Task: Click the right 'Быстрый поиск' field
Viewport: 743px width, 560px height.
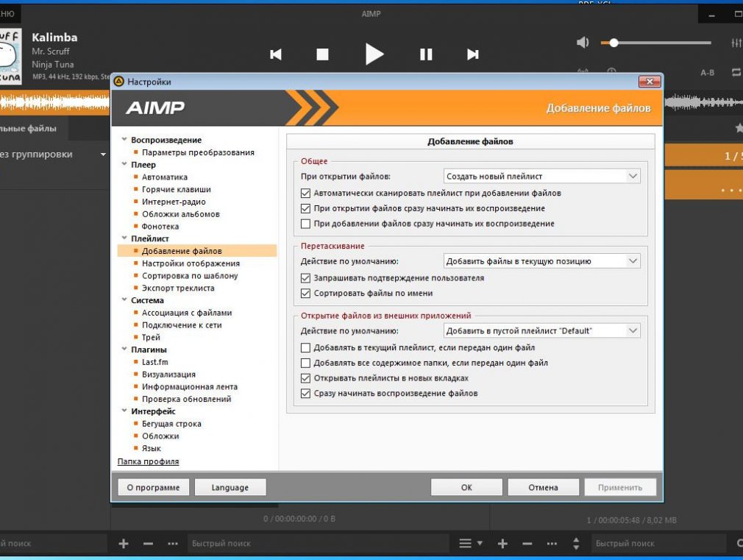Action: (658, 543)
